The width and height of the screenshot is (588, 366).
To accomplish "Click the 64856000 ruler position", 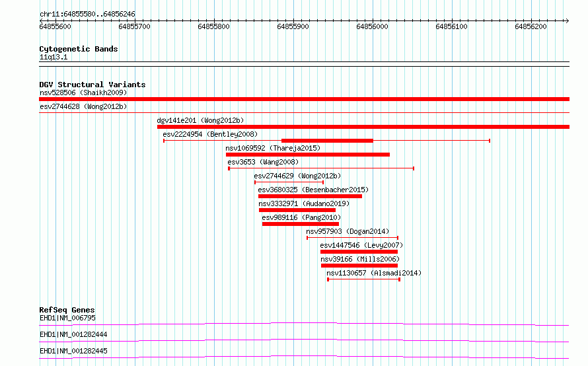I will pos(373,26).
